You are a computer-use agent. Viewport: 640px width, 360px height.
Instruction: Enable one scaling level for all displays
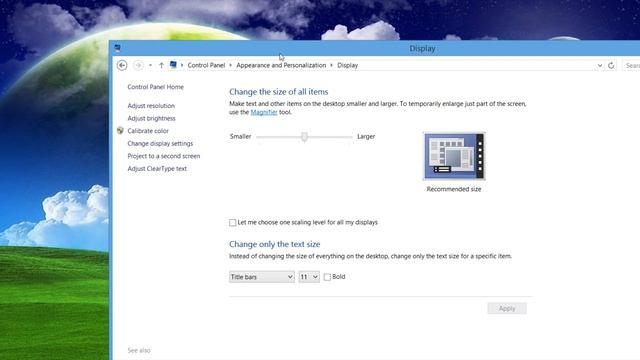pos(232,222)
